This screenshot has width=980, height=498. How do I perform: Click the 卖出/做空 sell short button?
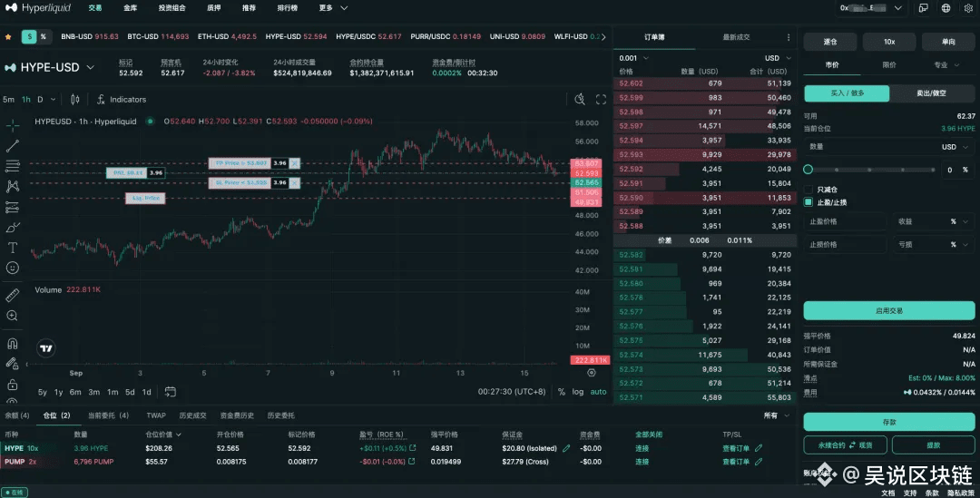point(932,93)
